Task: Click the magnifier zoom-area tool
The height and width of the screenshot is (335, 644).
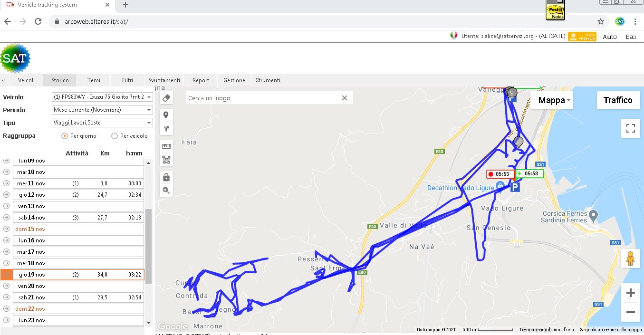Action: 166,191
